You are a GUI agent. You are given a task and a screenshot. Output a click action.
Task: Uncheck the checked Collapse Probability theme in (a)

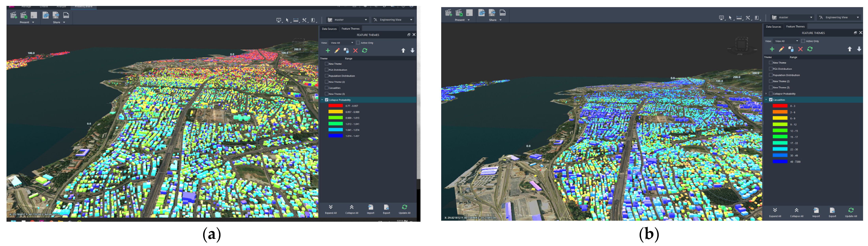[327, 100]
